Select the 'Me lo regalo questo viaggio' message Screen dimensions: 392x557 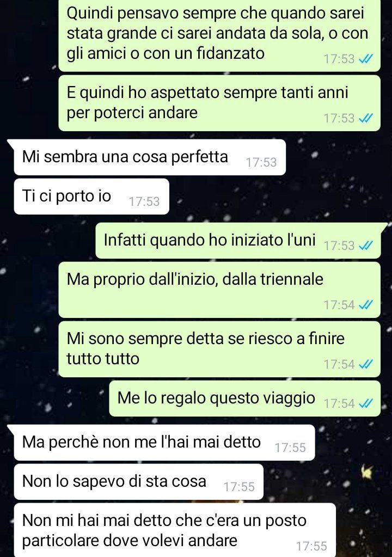(244, 399)
